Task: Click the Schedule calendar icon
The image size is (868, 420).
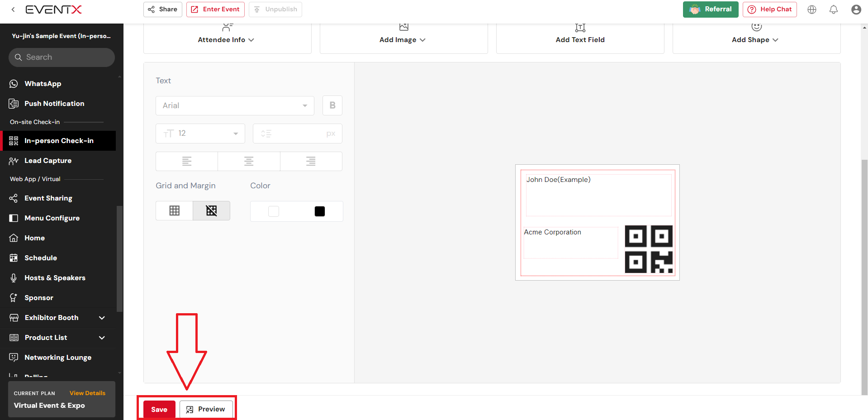Action: click(x=14, y=258)
